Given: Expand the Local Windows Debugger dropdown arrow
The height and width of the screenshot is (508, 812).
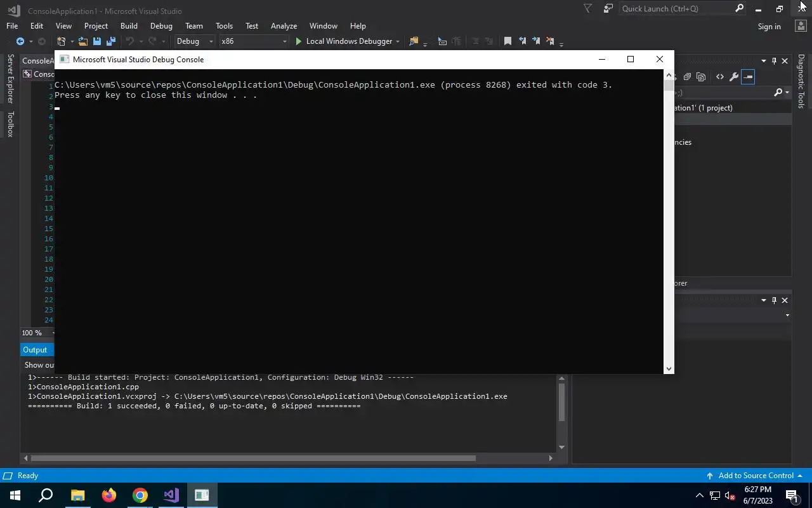Looking at the screenshot, I should point(398,41).
